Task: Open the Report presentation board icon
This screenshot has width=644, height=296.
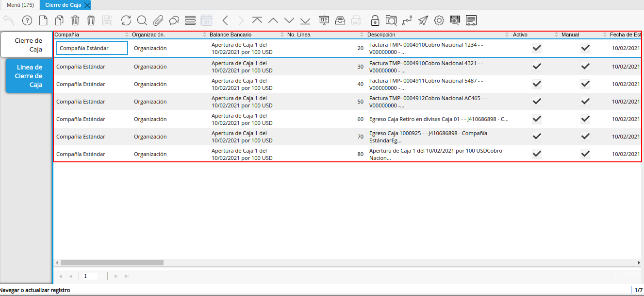Action: coord(324,20)
